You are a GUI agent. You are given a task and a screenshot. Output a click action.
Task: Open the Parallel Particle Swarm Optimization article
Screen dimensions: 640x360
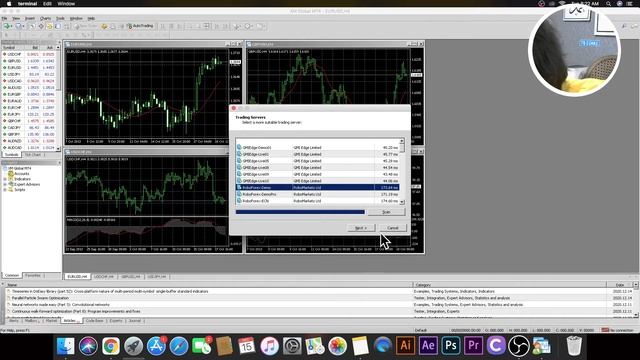pyautogui.click(x=40, y=298)
